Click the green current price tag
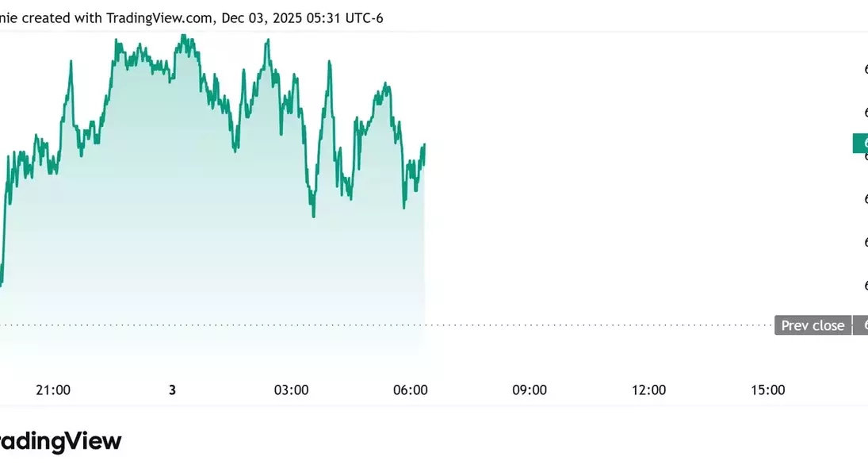Viewport: 868px width, 476px height. 861,144
